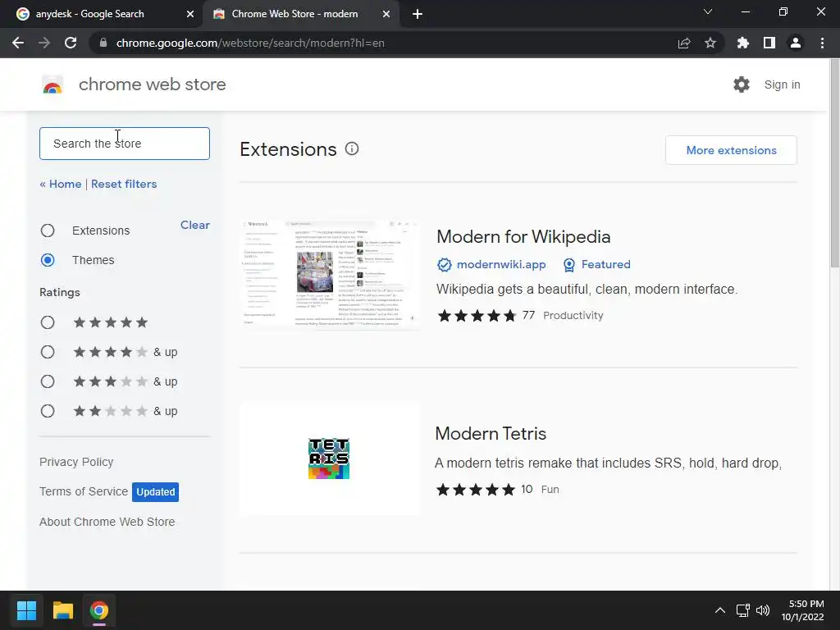
Task: Select the Themes filter radio button
Action: coord(48,260)
